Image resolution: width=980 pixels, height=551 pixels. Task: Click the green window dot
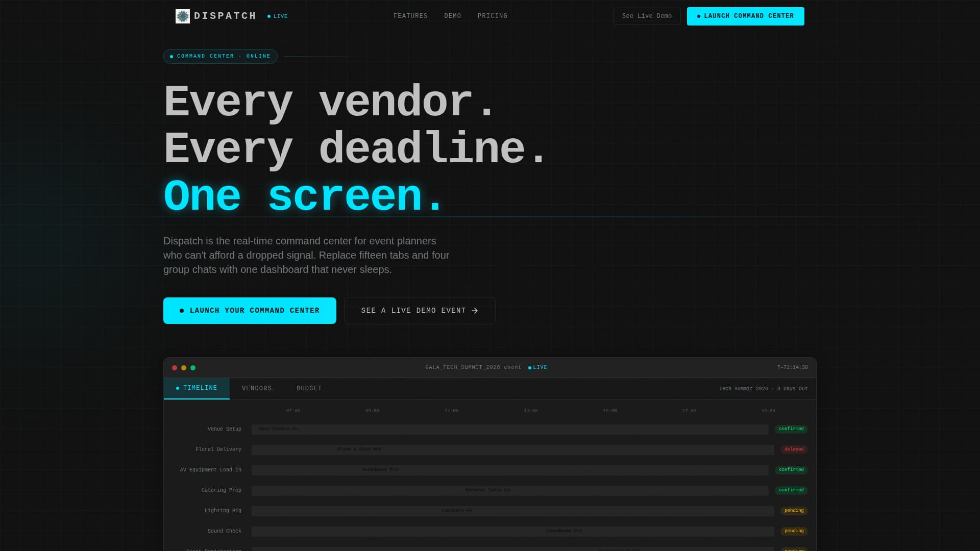pyautogui.click(x=193, y=368)
